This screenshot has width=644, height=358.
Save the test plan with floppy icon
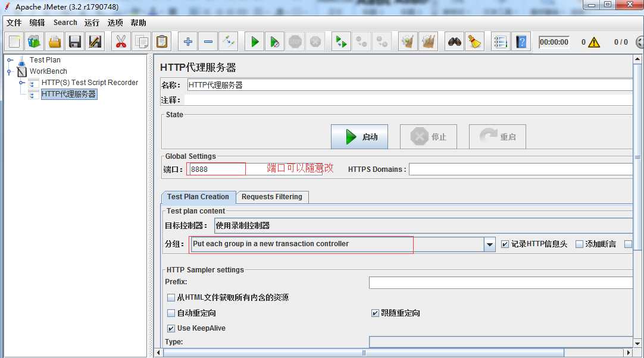(74, 42)
